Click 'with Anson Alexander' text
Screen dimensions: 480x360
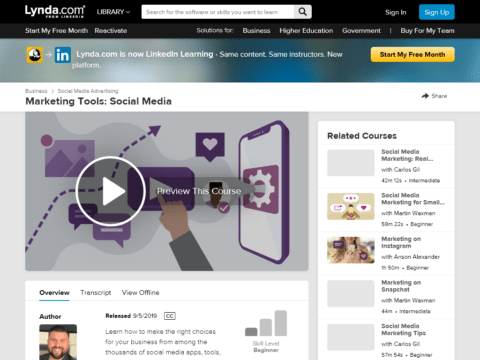tap(410, 257)
